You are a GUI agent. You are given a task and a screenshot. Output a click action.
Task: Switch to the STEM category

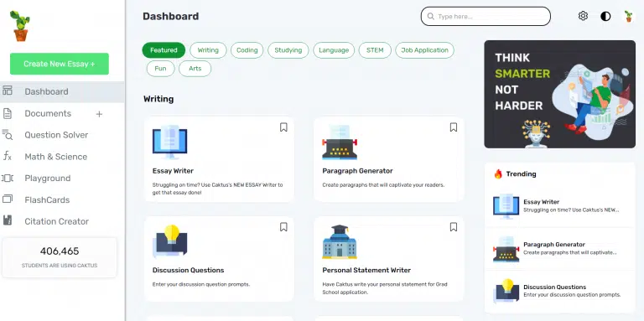click(375, 50)
